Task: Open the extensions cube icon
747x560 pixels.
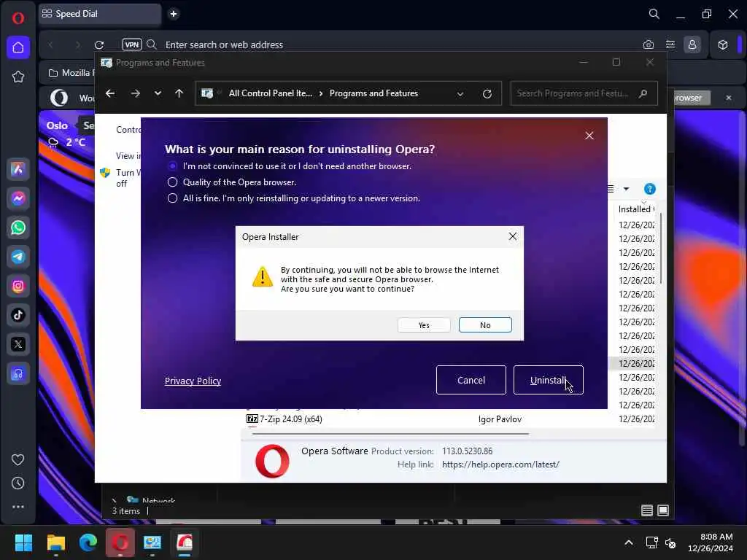Action: (723, 44)
